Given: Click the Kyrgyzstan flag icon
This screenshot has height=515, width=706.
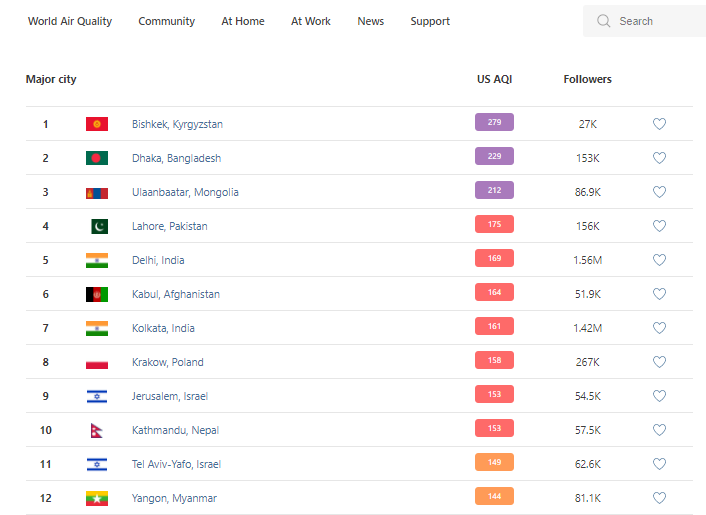Looking at the screenshot, I should 96,124.
